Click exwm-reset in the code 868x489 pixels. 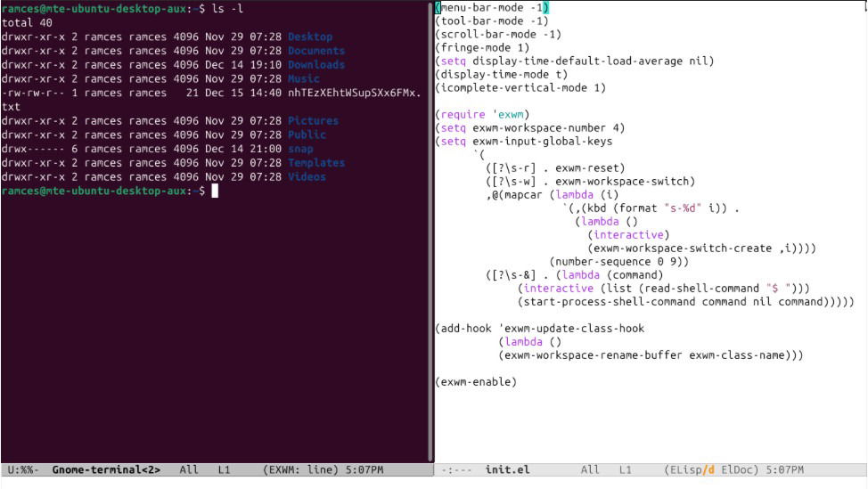click(586, 167)
